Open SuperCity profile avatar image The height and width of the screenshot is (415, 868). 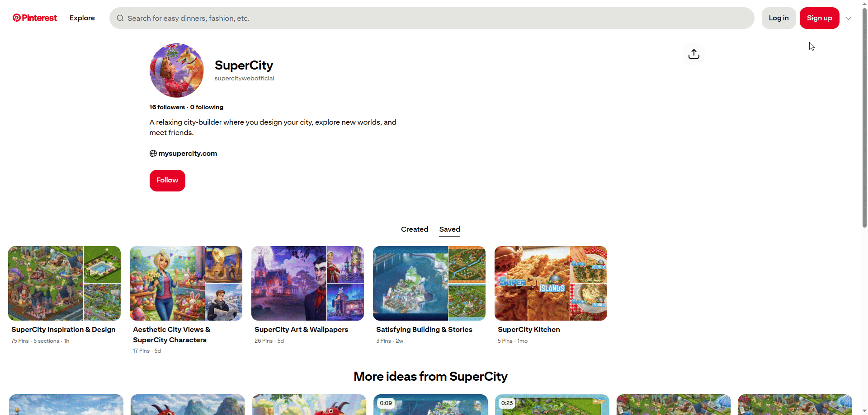point(177,70)
